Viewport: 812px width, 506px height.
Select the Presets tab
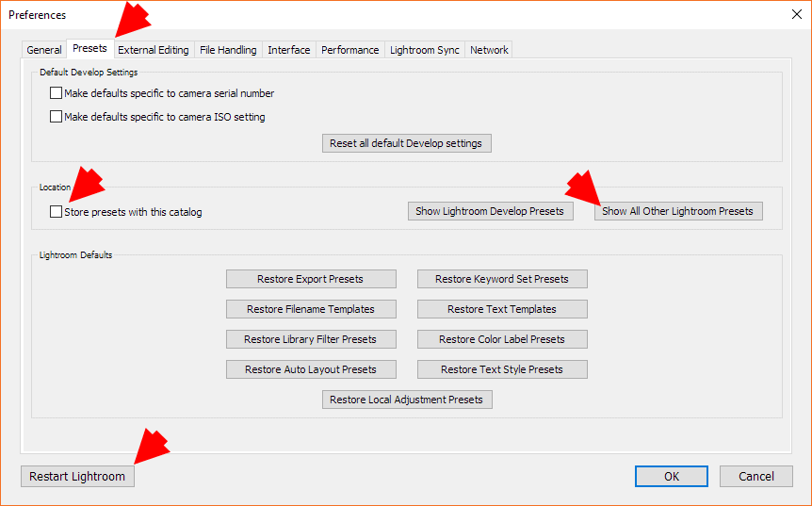(90, 49)
